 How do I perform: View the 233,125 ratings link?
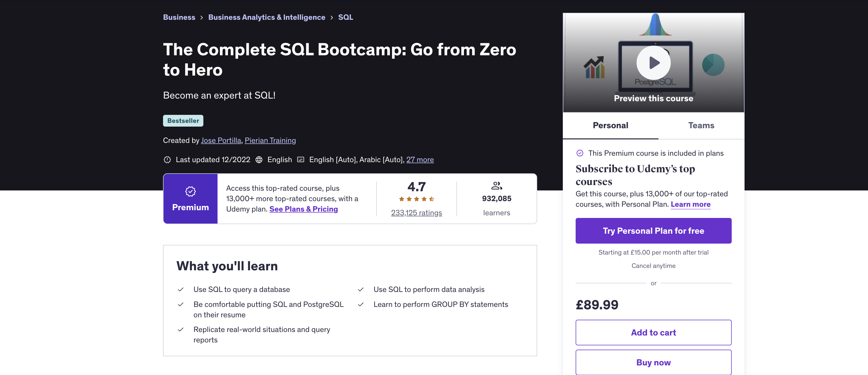416,213
